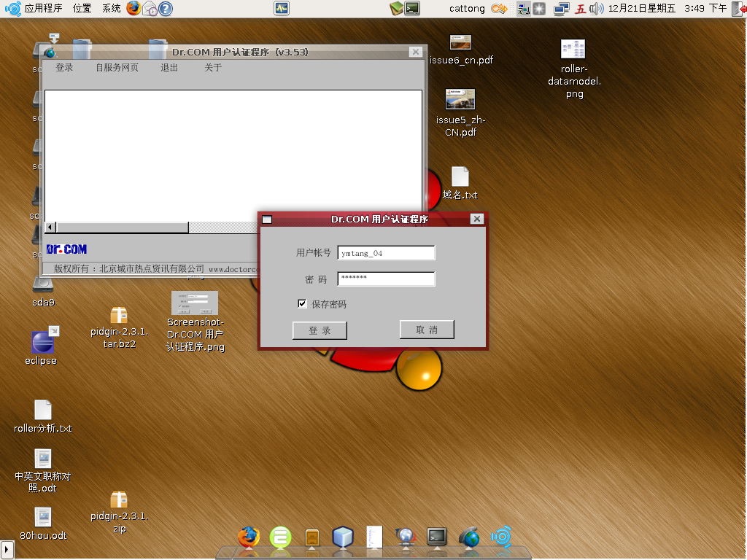The height and width of the screenshot is (560, 747).
Task: Launch the globe browser icon in the dock
Action: tap(468, 537)
